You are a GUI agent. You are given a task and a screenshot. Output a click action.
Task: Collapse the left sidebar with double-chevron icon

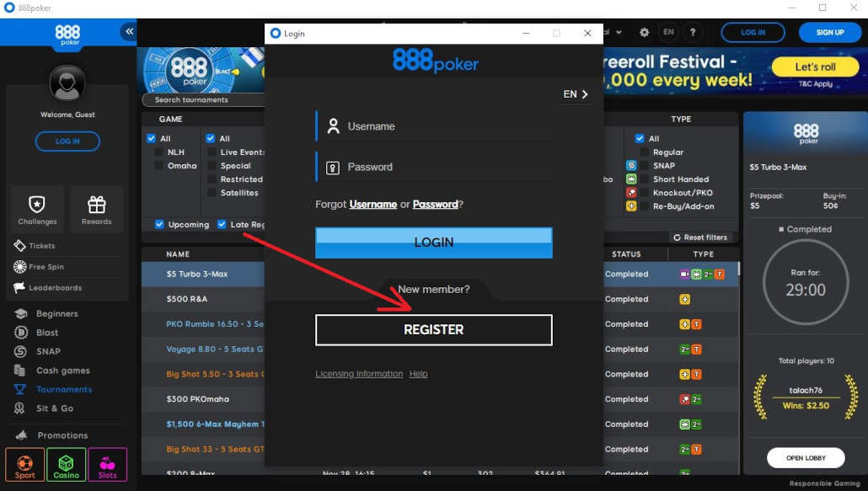[x=128, y=31]
